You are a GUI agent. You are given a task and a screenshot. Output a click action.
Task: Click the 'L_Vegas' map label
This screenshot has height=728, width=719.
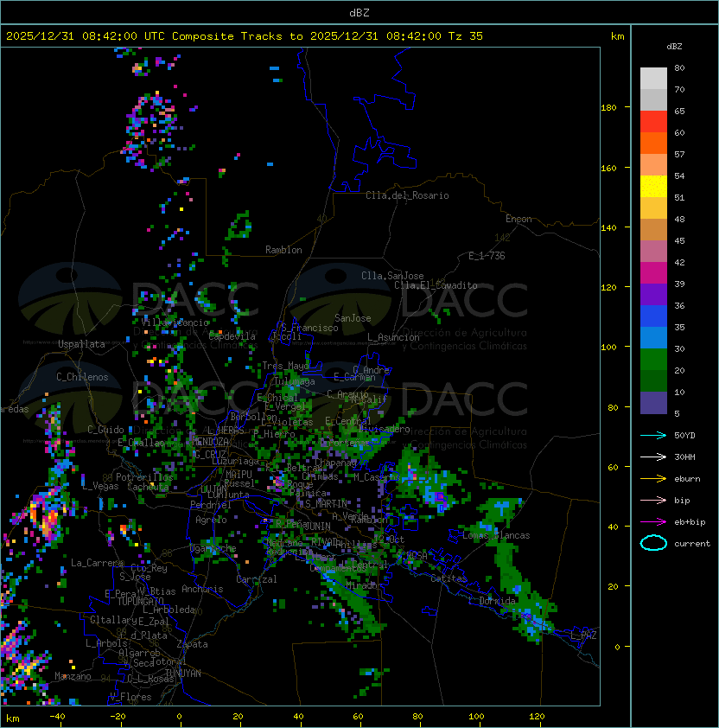coord(100,486)
